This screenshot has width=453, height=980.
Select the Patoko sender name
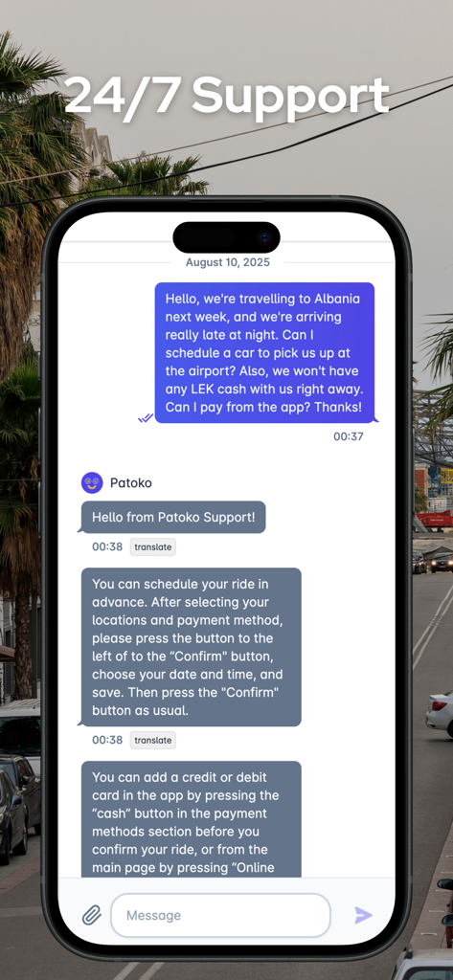click(x=131, y=483)
